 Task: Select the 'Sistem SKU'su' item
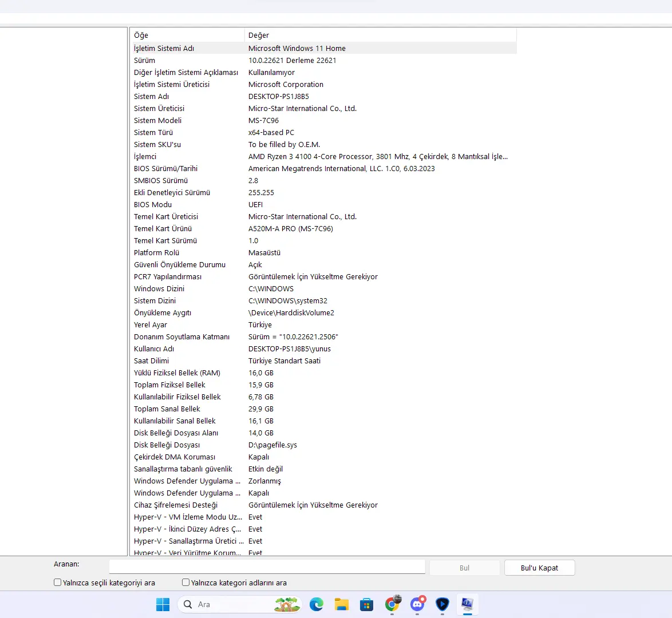(157, 144)
